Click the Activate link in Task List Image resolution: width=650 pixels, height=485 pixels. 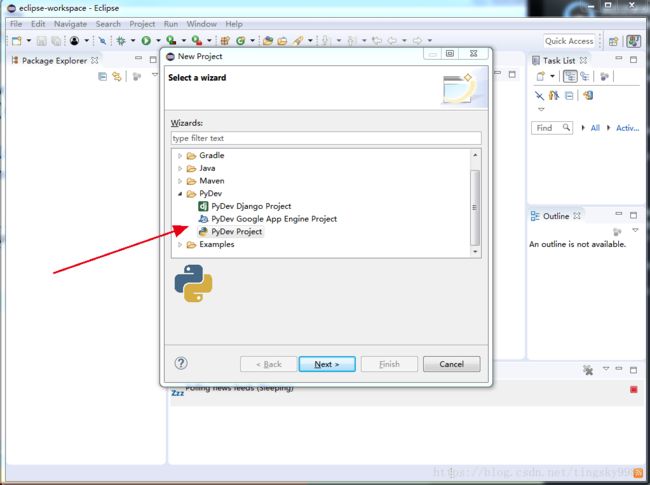point(627,128)
